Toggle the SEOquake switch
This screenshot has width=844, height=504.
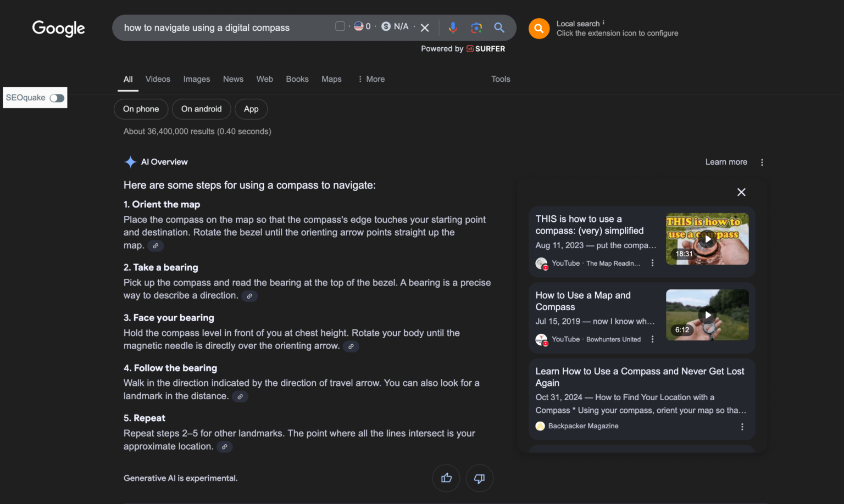[57, 98]
